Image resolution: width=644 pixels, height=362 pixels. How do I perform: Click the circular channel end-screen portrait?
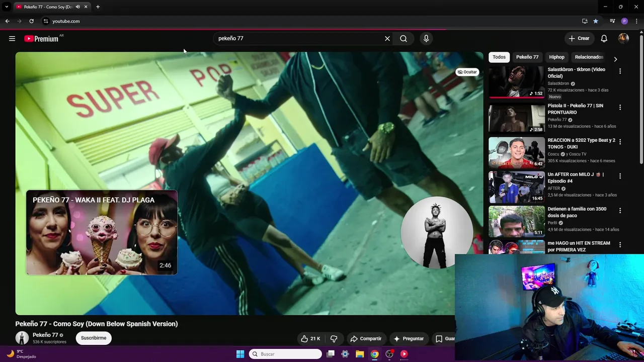[437, 232]
